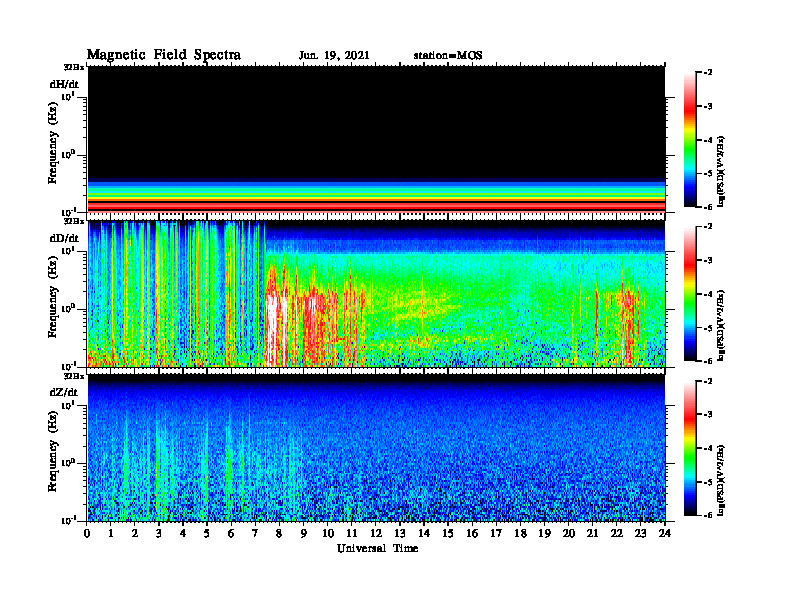The image size is (792, 612).
Task: Click the 10^0 frequency tick of dZ/dt panel
Action: pos(68,463)
